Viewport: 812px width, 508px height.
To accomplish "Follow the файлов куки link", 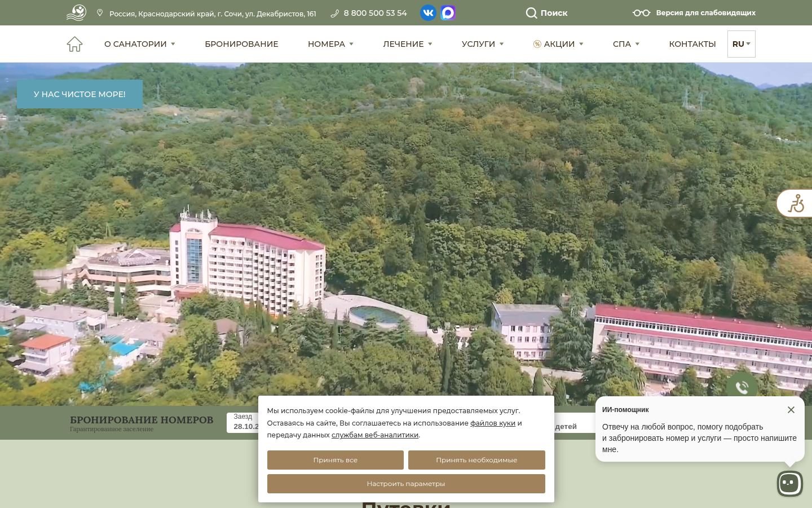I will (493, 423).
